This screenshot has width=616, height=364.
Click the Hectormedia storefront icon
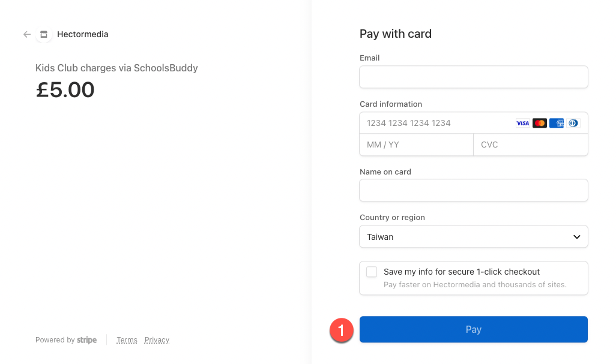(44, 35)
